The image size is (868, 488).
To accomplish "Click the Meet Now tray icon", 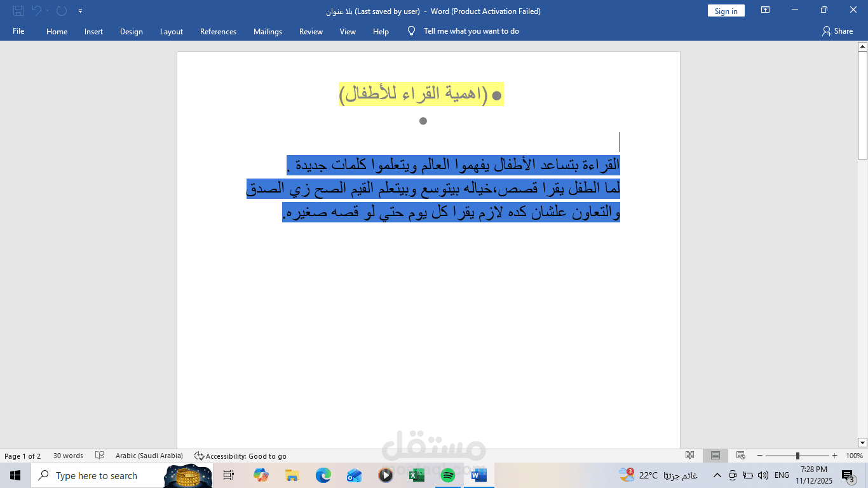I will (733, 475).
